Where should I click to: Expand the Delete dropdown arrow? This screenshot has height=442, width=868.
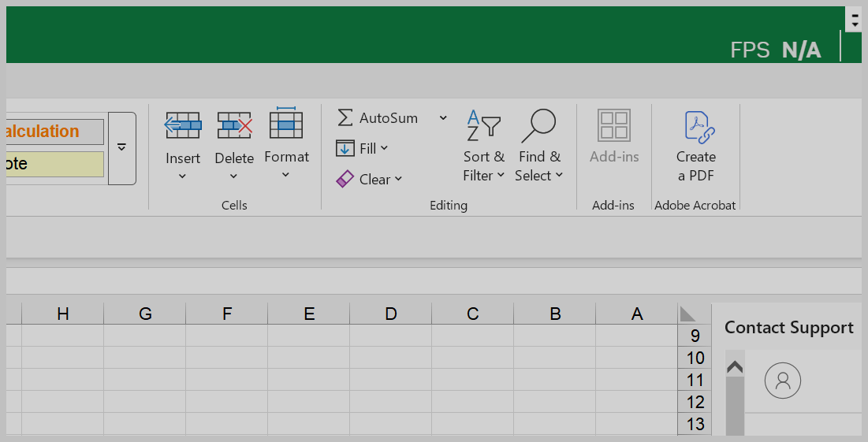pos(233,176)
